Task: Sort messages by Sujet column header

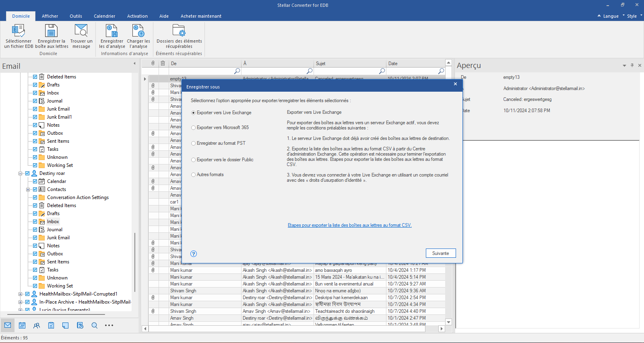Action: coord(349,64)
